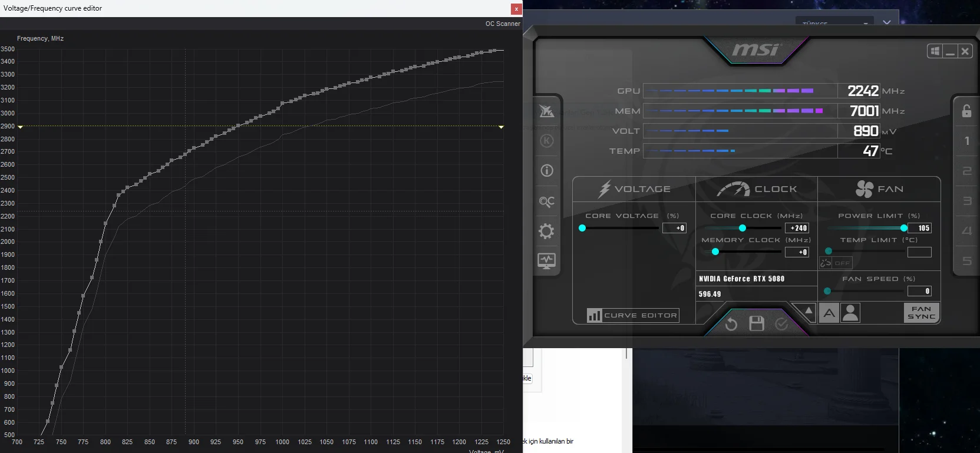Close the MSI Afterburner window

pos(965,51)
